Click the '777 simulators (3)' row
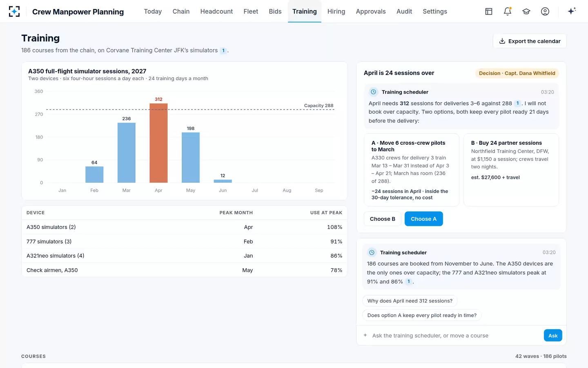 pos(185,242)
